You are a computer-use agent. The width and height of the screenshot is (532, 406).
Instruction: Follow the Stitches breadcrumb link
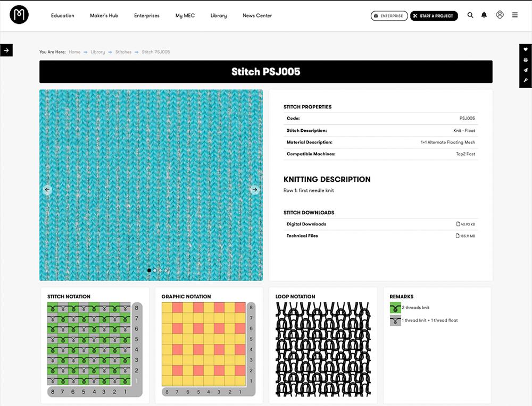123,52
